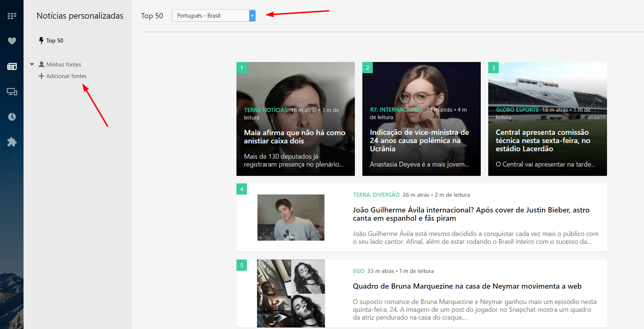644x329 pixels.
Task: Click the summary Anastasia Deyeva é a mais jovem
Action: coord(419,164)
